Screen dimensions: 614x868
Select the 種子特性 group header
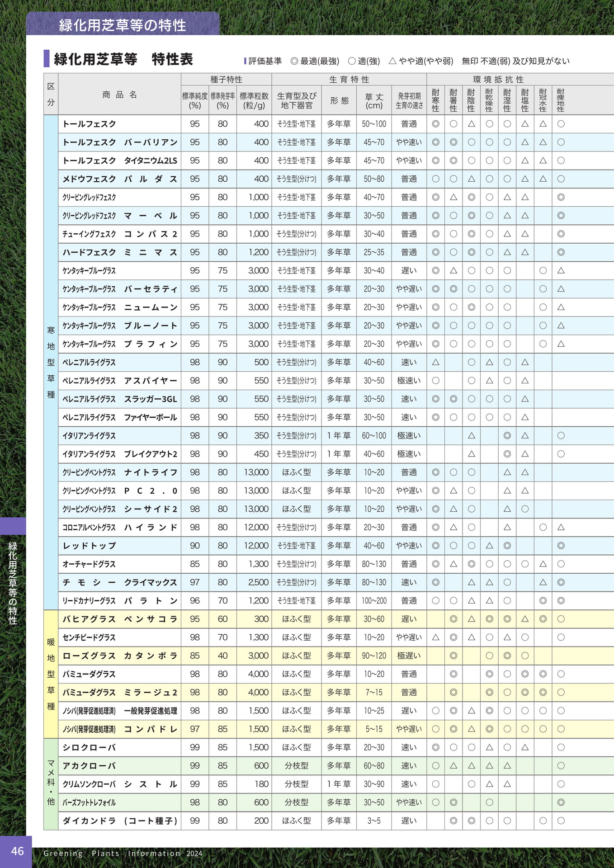pyautogui.click(x=226, y=79)
